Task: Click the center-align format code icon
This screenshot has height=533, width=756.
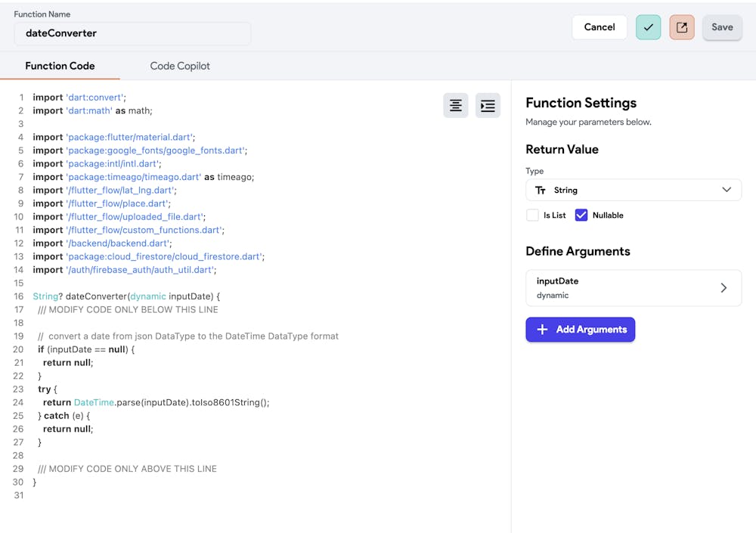Action: pyautogui.click(x=456, y=106)
